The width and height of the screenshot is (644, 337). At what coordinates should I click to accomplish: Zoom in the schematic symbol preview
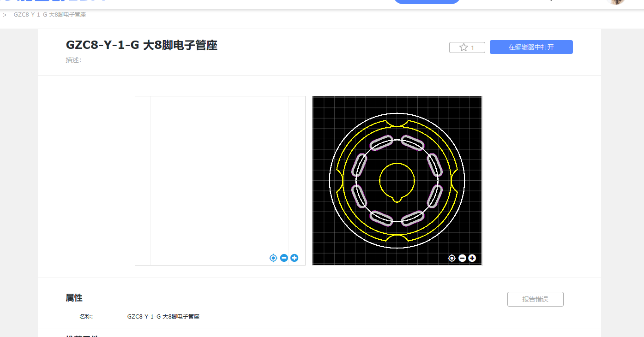click(x=294, y=258)
